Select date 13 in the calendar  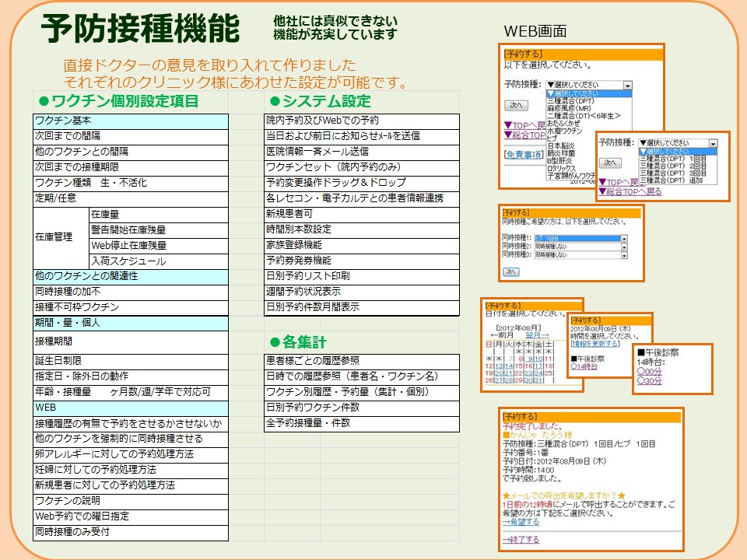[x=498, y=366]
